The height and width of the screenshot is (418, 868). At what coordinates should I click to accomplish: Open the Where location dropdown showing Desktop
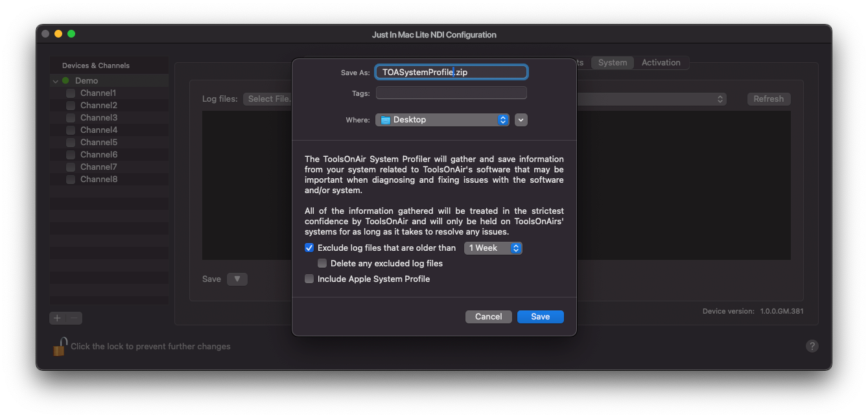click(x=442, y=120)
